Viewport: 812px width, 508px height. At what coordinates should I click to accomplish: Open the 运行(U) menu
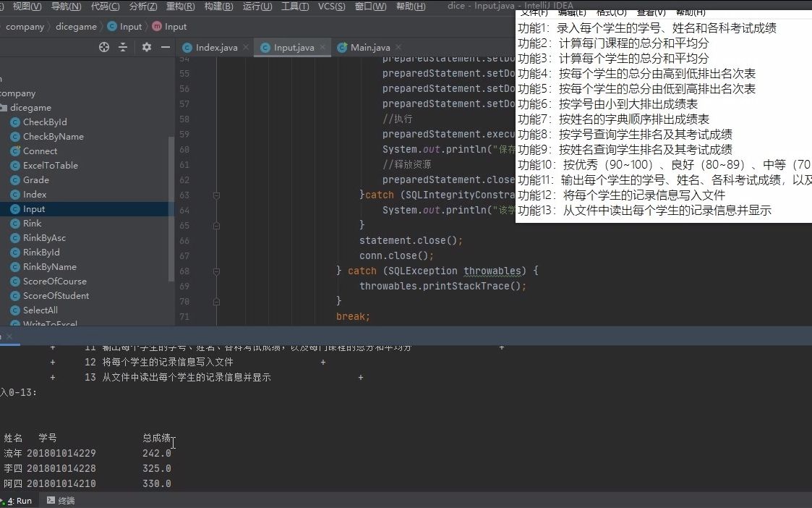pyautogui.click(x=257, y=7)
